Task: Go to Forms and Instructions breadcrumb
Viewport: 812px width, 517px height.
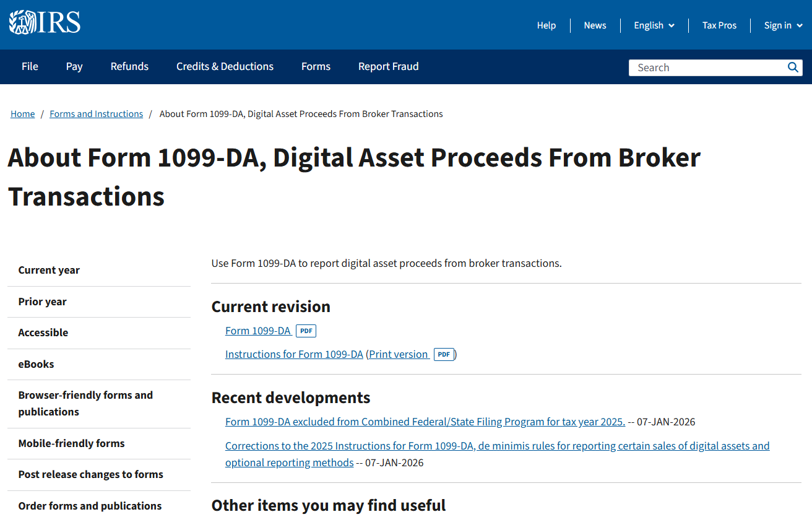Action: click(x=96, y=114)
